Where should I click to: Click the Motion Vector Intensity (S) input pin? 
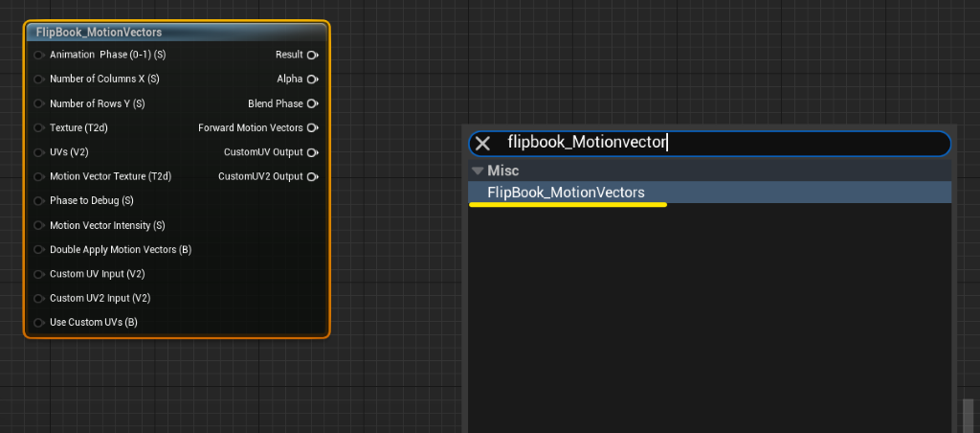click(38, 225)
